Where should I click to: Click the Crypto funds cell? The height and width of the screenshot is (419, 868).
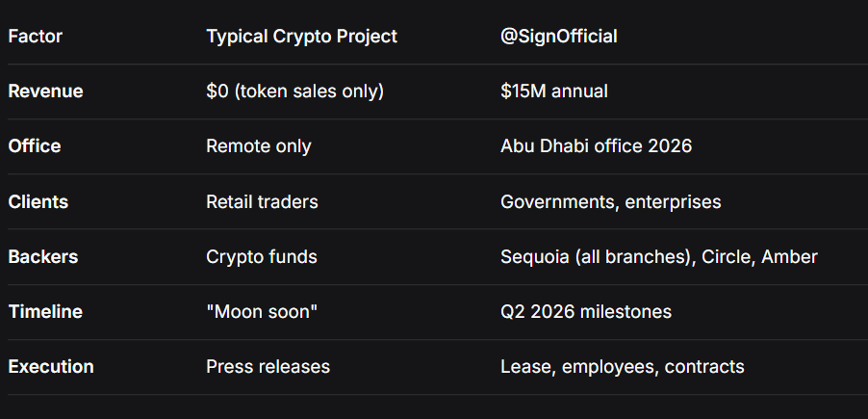pyautogui.click(x=261, y=257)
